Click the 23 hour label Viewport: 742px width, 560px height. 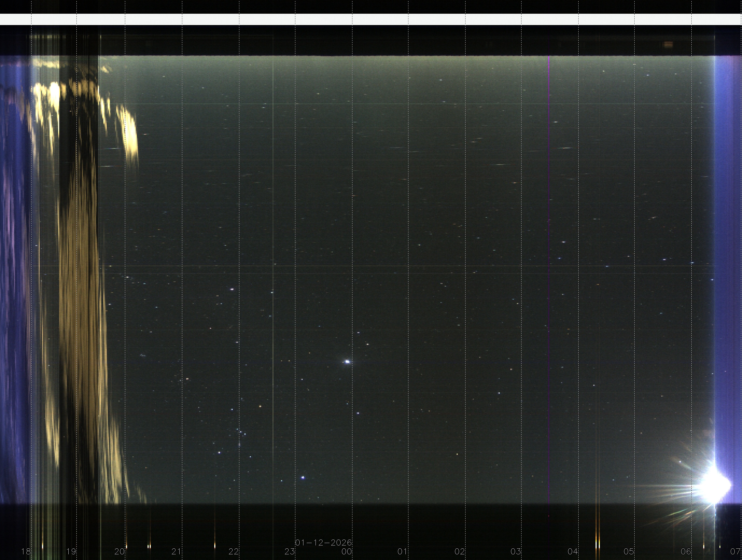[x=290, y=551]
